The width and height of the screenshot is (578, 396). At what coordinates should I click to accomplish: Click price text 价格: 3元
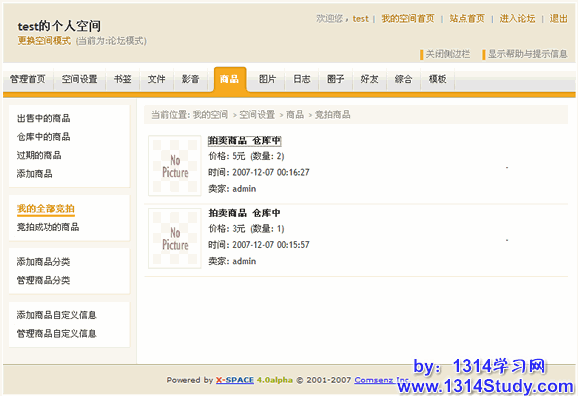point(227,229)
